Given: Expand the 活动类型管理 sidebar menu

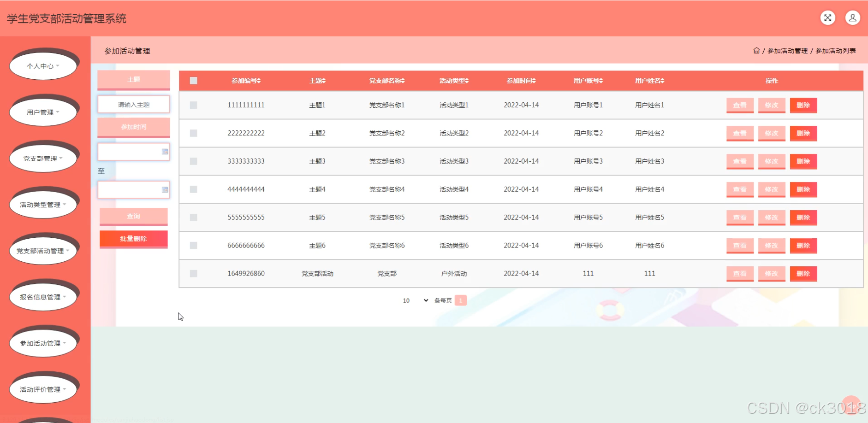Looking at the screenshot, I should click(x=43, y=205).
